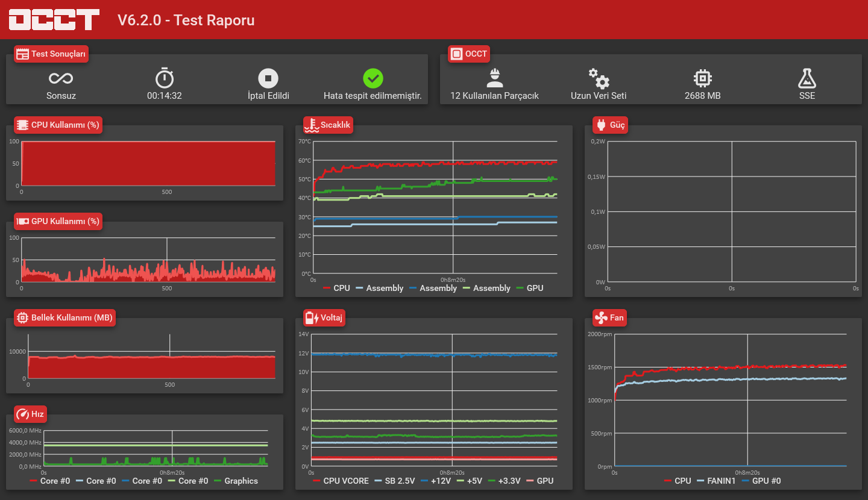Select the light blue Assembly legend entry
Image resolution: width=868 pixels, height=500 pixels.
click(380, 288)
